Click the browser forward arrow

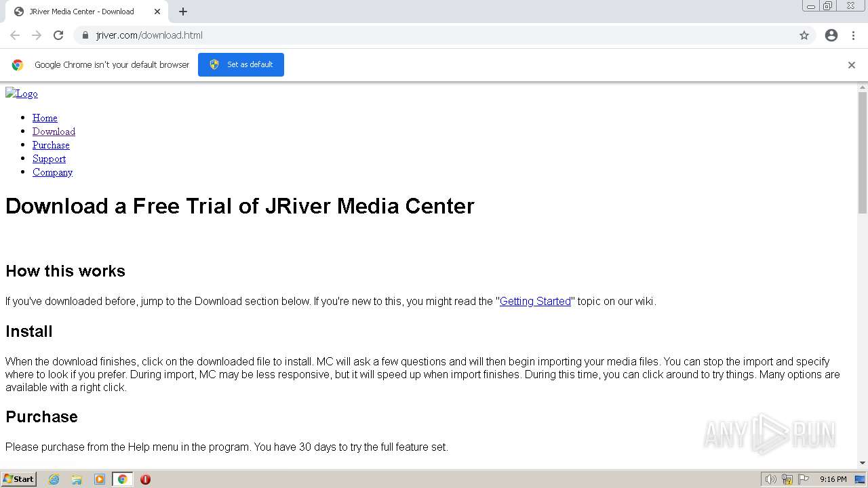coord(37,35)
